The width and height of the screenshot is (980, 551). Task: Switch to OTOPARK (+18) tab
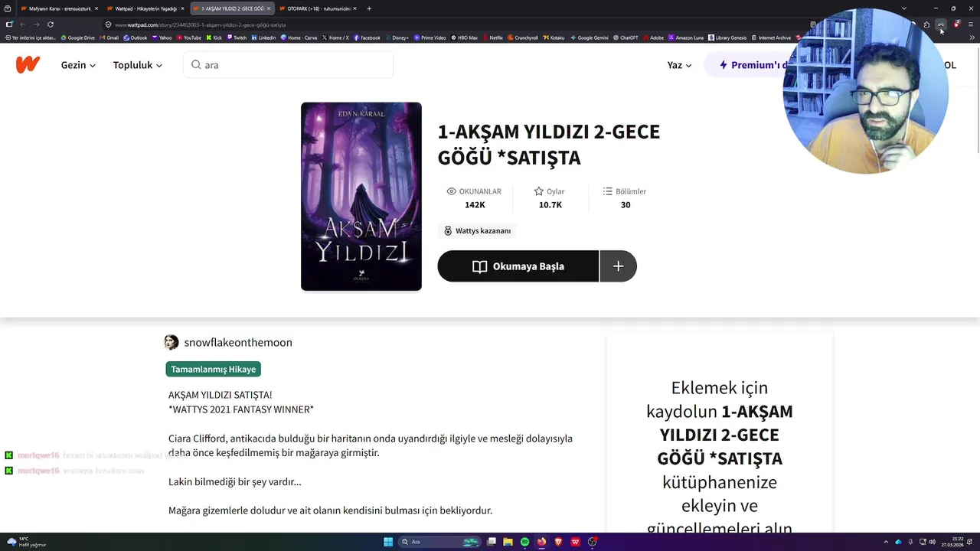click(317, 8)
